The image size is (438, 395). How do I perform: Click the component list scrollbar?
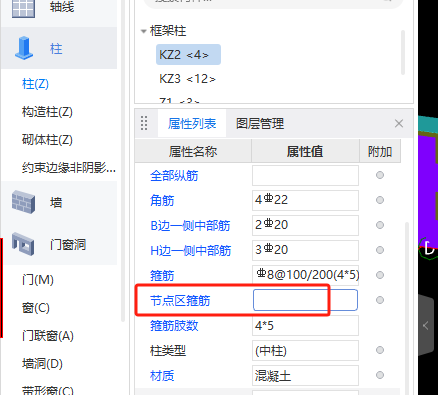(x=403, y=52)
